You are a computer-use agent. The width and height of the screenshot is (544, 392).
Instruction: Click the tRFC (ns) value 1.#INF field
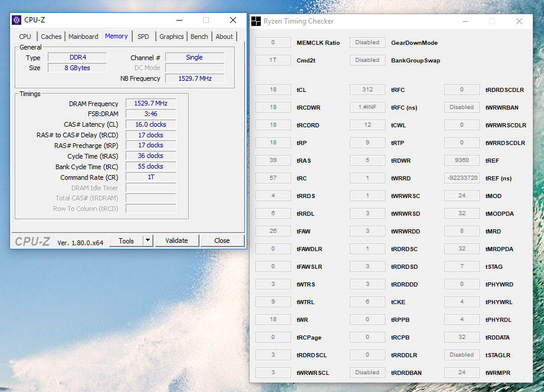(368, 107)
